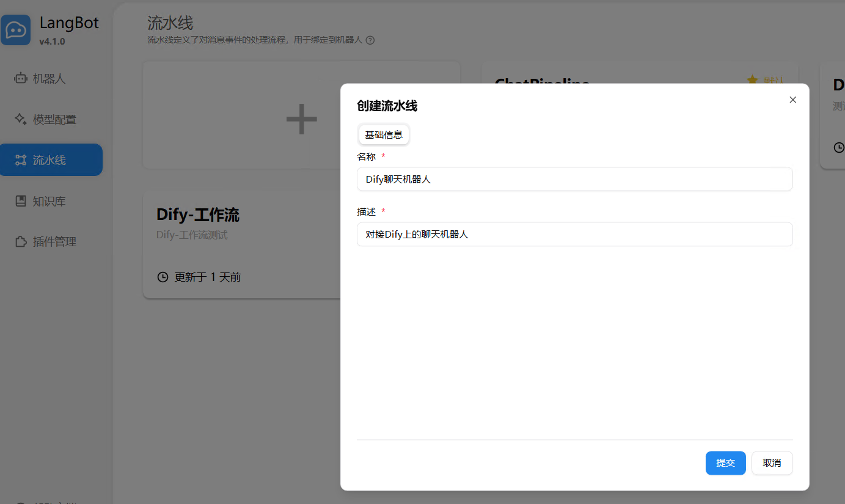Click the star icon on ChatPipeline card
845x504 pixels.
click(753, 80)
